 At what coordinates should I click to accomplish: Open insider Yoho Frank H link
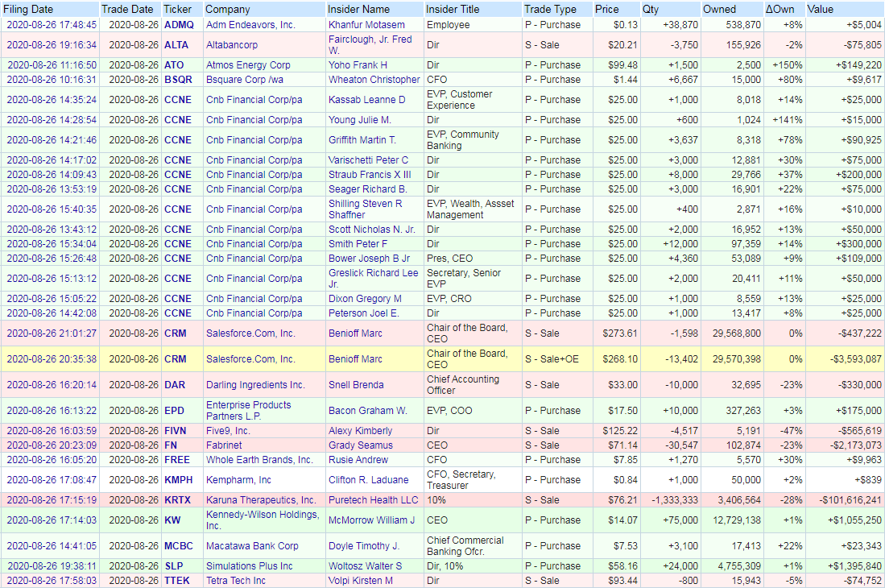click(x=358, y=65)
